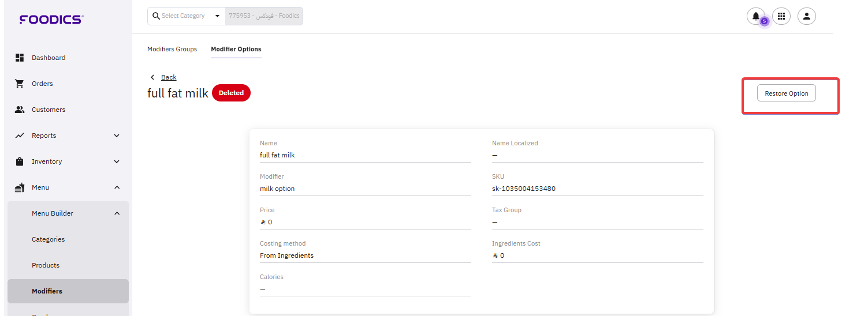
Task: Select the Modifier Options tab
Action: [236, 49]
